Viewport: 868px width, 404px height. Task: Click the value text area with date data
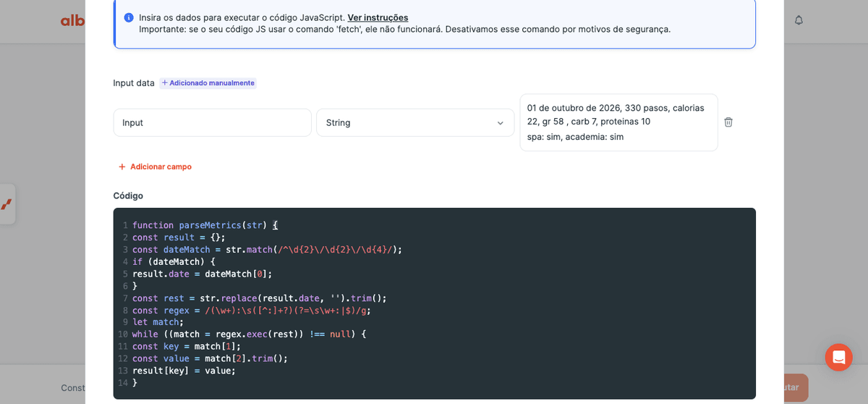click(x=618, y=122)
